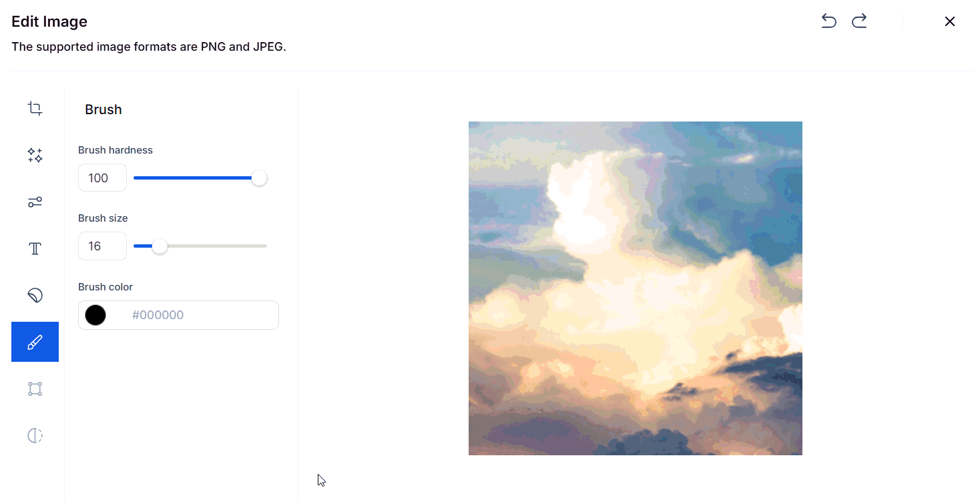Image resolution: width=980 pixels, height=502 pixels.
Task: Click the Brush hardness value field
Action: pyautogui.click(x=102, y=178)
